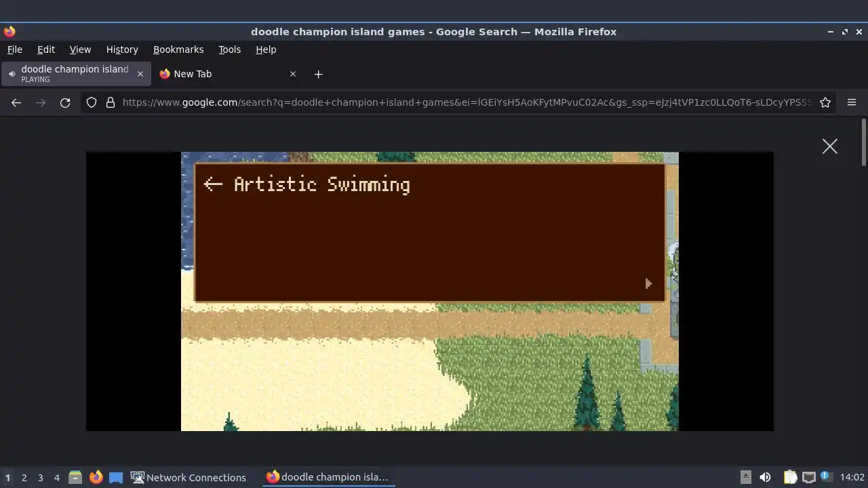Switch to the New Tab tab

[x=227, y=74]
